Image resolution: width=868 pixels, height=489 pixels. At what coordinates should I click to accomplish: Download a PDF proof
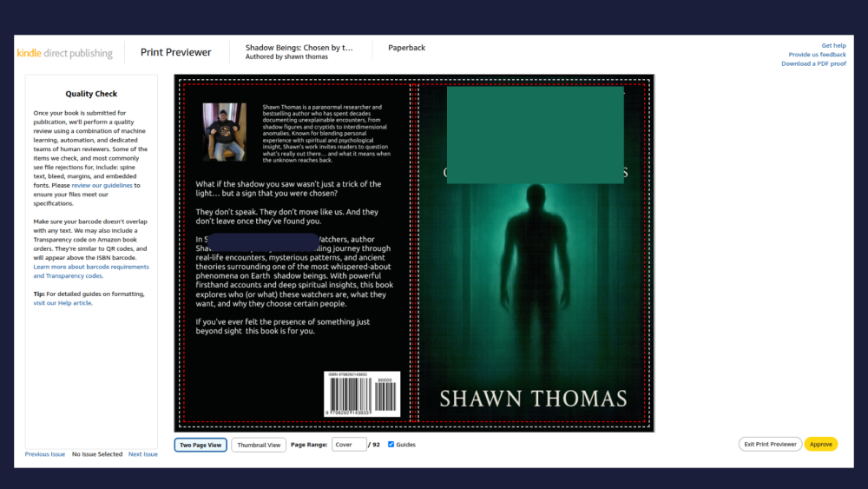(813, 63)
